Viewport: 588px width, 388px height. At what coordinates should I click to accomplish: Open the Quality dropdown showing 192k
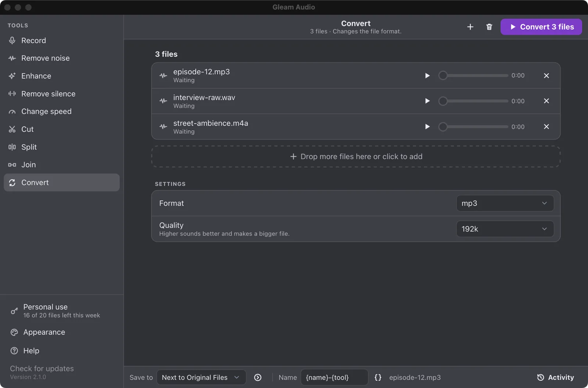tap(505, 229)
